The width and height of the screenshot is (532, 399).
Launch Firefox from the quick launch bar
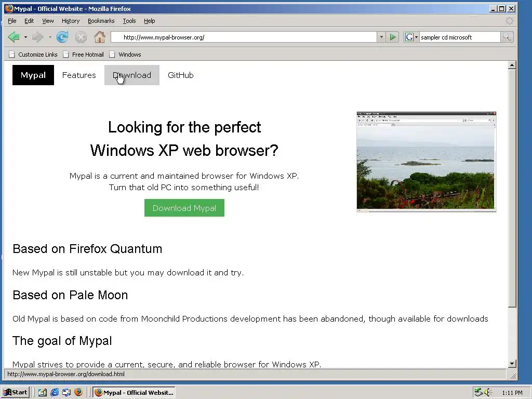(x=78, y=392)
